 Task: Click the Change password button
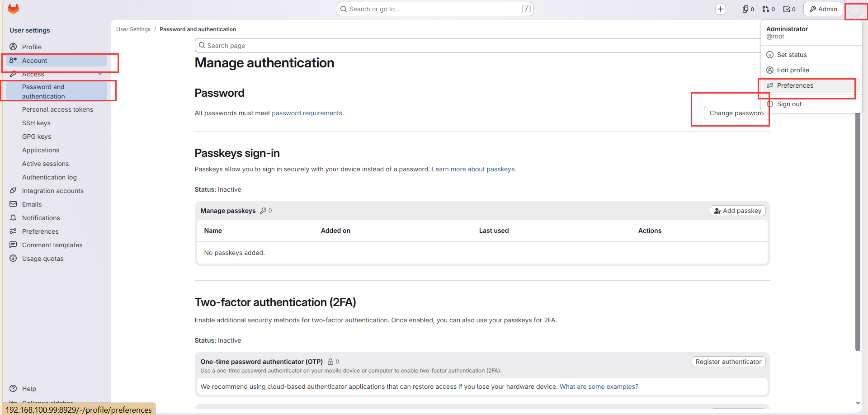click(736, 113)
